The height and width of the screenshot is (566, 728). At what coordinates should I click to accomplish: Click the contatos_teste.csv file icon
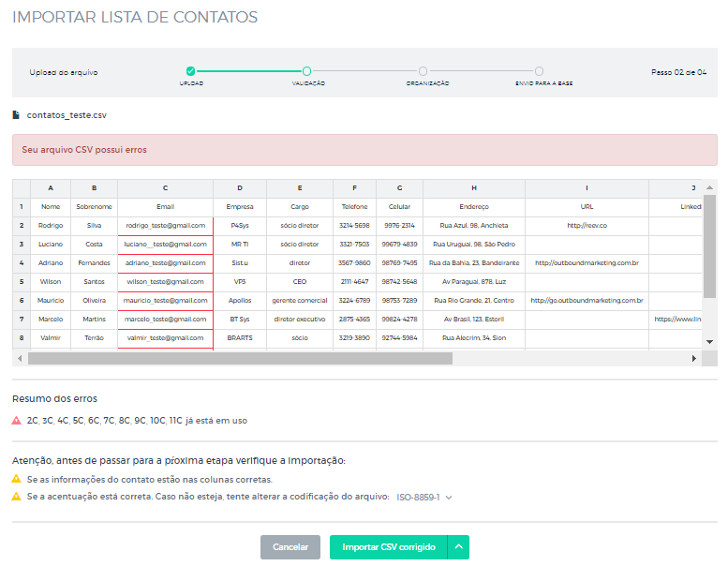point(16,114)
